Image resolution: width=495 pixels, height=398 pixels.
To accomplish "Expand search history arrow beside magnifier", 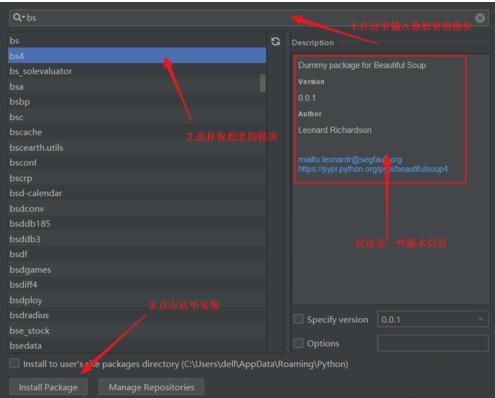I will pos(23,18).
